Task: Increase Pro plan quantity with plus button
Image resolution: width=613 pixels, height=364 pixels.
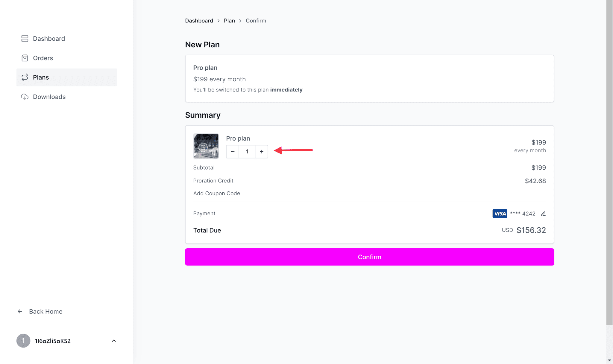Action: tap(262, 152)
